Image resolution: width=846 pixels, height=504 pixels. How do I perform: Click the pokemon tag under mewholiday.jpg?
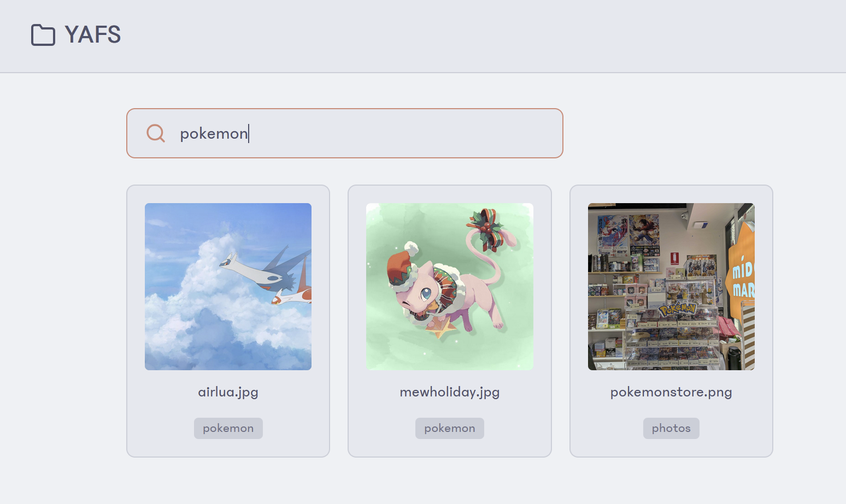450,428
